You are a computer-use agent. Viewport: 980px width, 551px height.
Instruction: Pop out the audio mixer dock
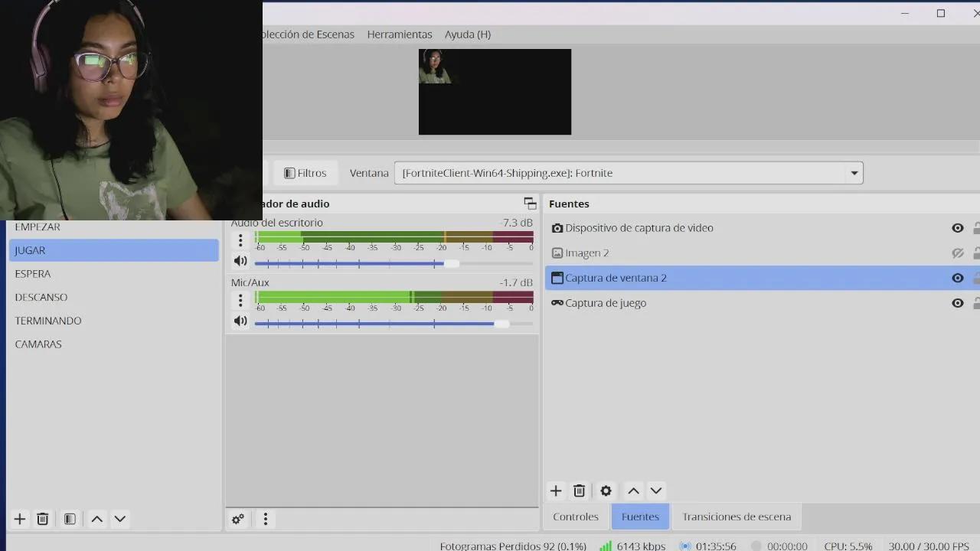(530, 203)
